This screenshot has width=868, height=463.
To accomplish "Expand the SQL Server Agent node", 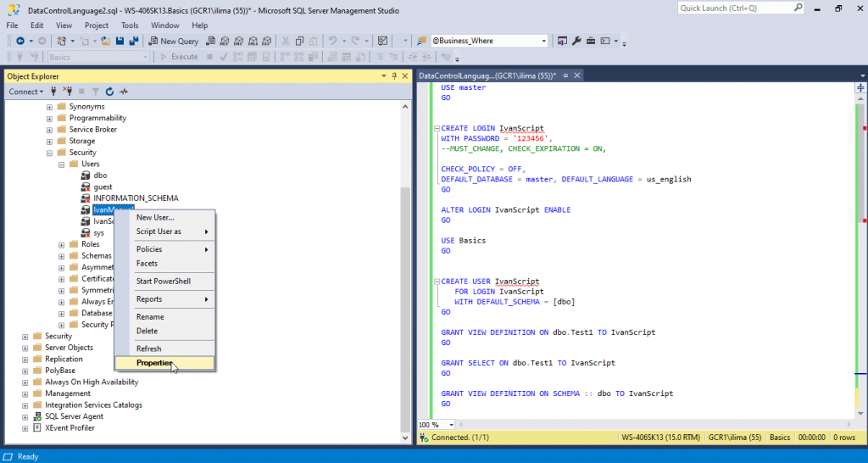I will 25,417.
